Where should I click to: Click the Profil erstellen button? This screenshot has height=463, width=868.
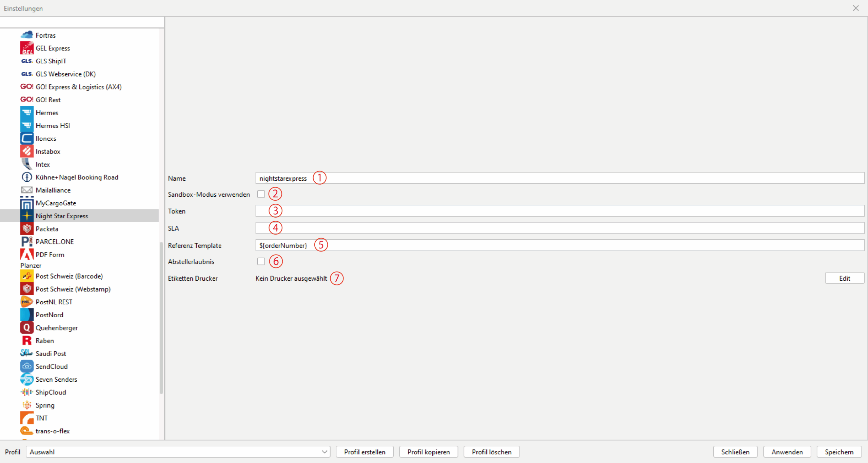[x=365, y=452]
